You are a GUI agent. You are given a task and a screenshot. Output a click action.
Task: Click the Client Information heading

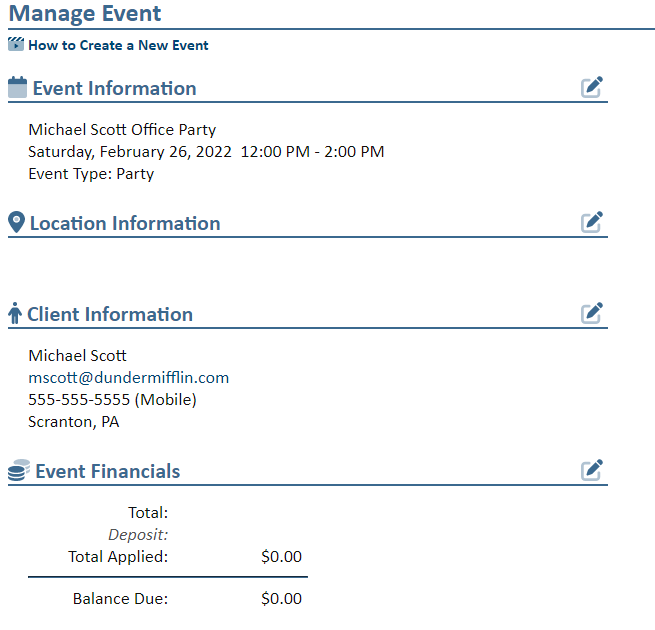point(110,315)
